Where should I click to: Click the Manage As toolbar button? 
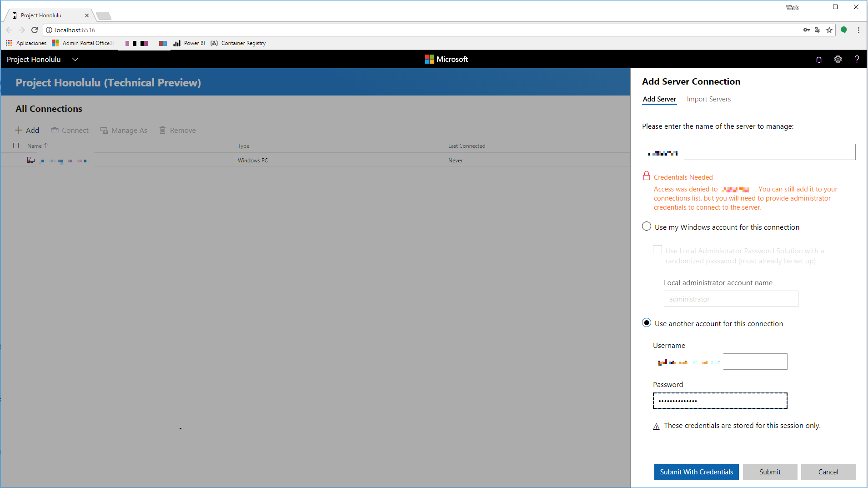(x=124, y=131)
